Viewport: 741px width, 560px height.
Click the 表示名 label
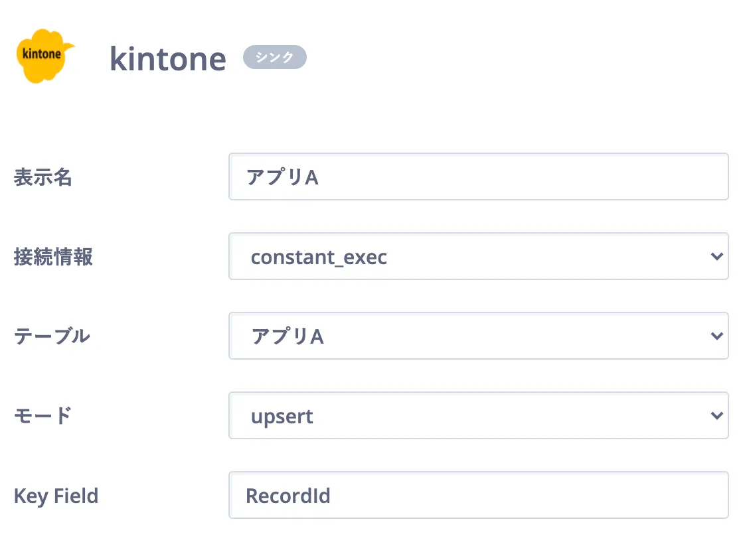pyautogui.click(x=42, y=177)
